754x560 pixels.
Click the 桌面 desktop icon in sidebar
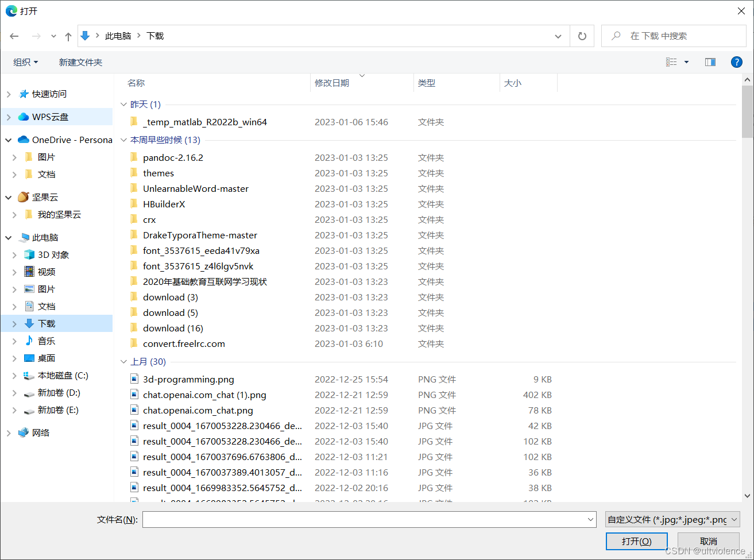coord(29,358)
